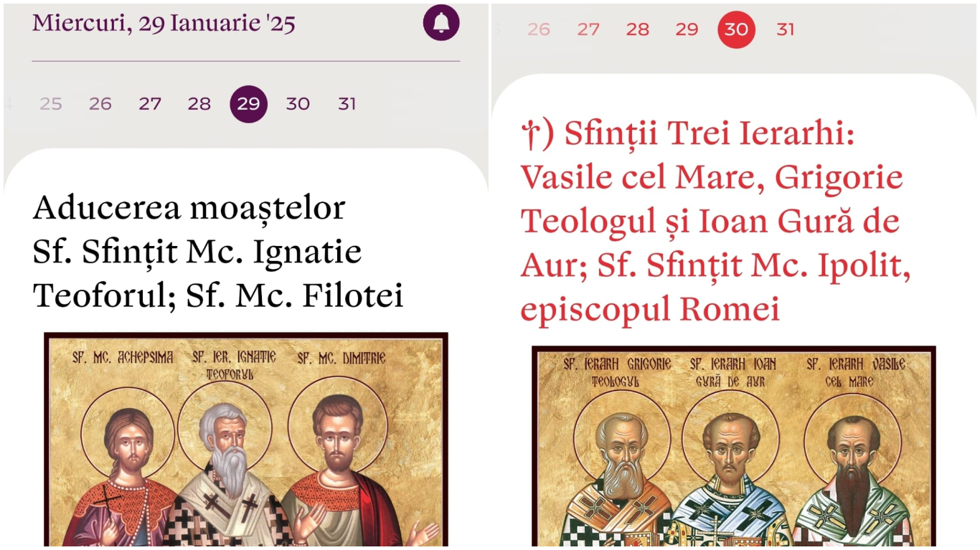Select day 28 in right calendar strip
The width and height of the screenshot is (980, 550).
click(x=638, y=29)
